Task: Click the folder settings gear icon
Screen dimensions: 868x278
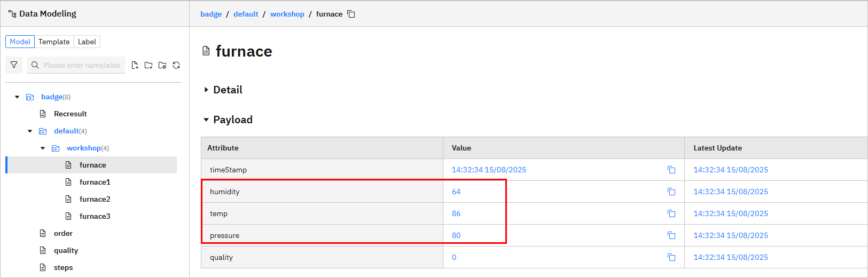Action: click(162, 65)
